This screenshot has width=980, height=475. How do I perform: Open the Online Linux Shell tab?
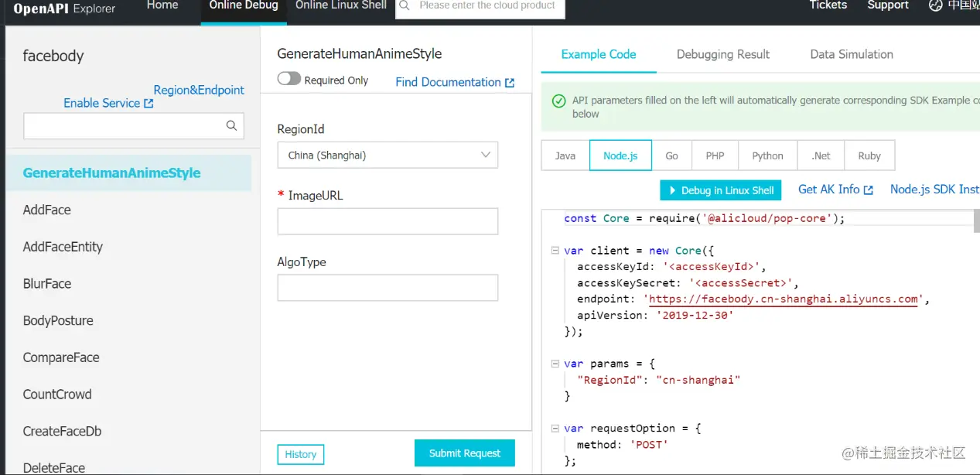coord(341,5)
